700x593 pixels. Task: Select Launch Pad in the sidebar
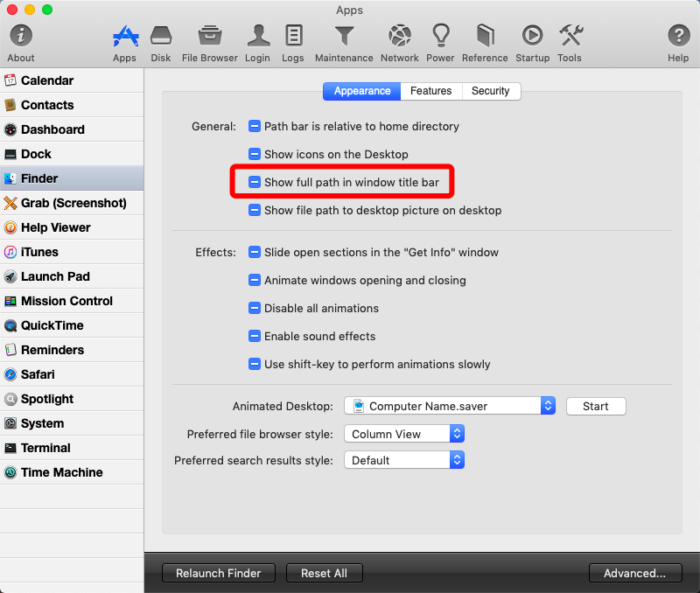[72, 276]
